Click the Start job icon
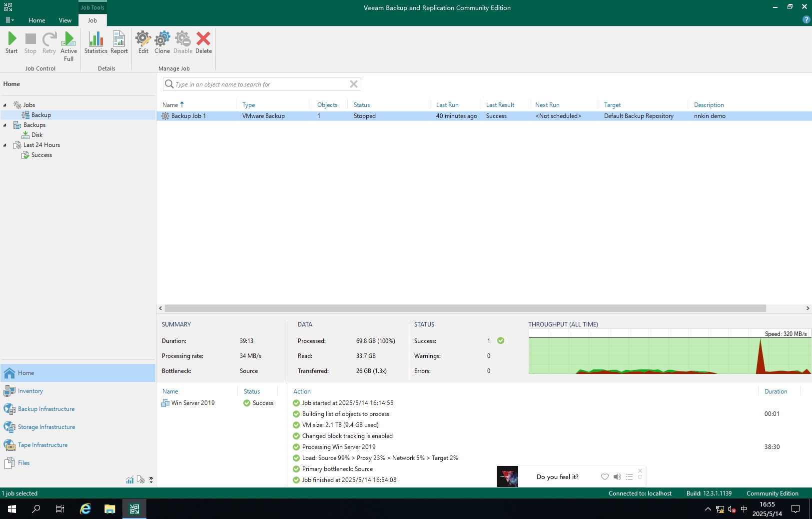Screen dimensions: 812x519 point(11,42)
